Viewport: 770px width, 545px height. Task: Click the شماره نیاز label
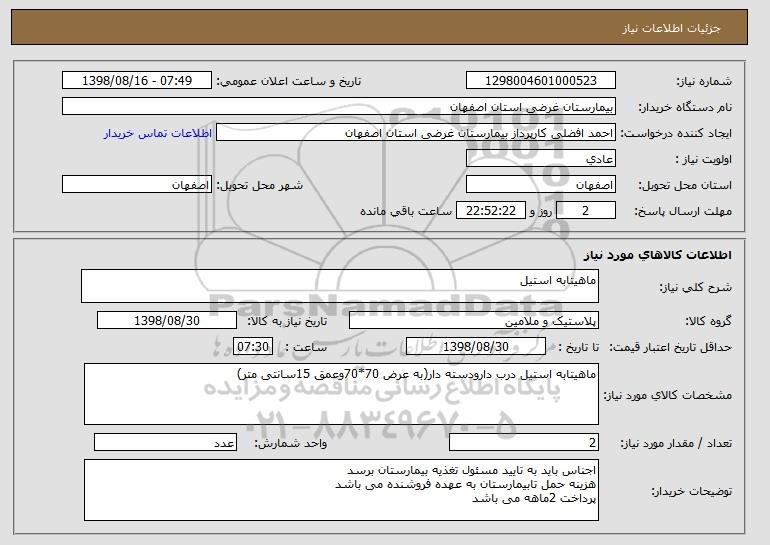[704, 81]
